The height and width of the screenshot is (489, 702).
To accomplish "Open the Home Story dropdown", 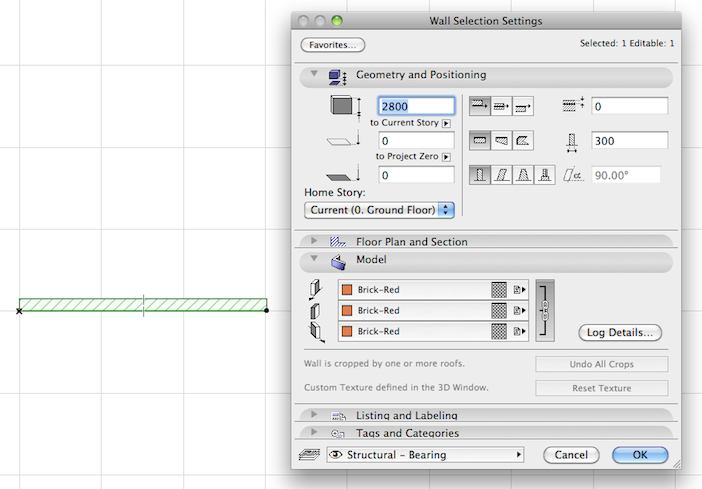I will click(x=379, y=210).
